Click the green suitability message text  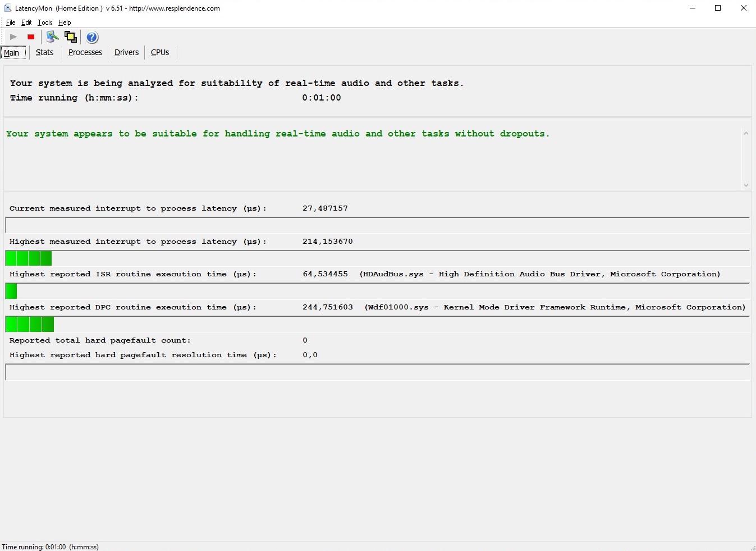tap(278, 134)
